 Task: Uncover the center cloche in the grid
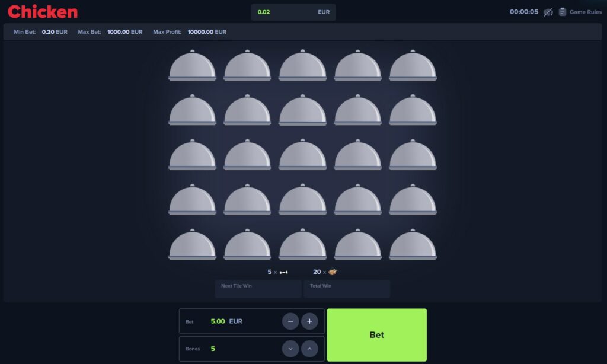(x=302, y=155)
